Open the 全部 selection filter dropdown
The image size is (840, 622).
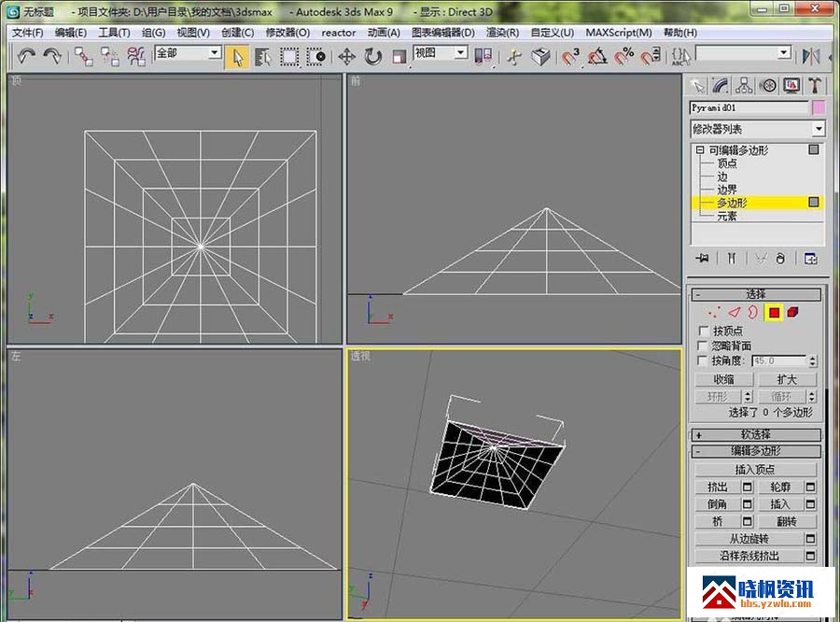tap(215, 52)
